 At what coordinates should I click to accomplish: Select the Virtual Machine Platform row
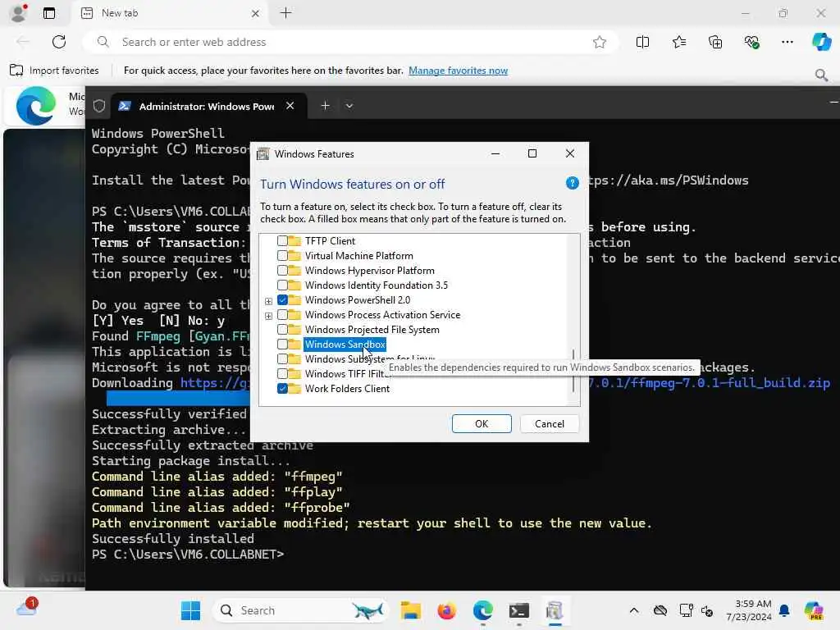pyautogui.click(x=359, y=256)
